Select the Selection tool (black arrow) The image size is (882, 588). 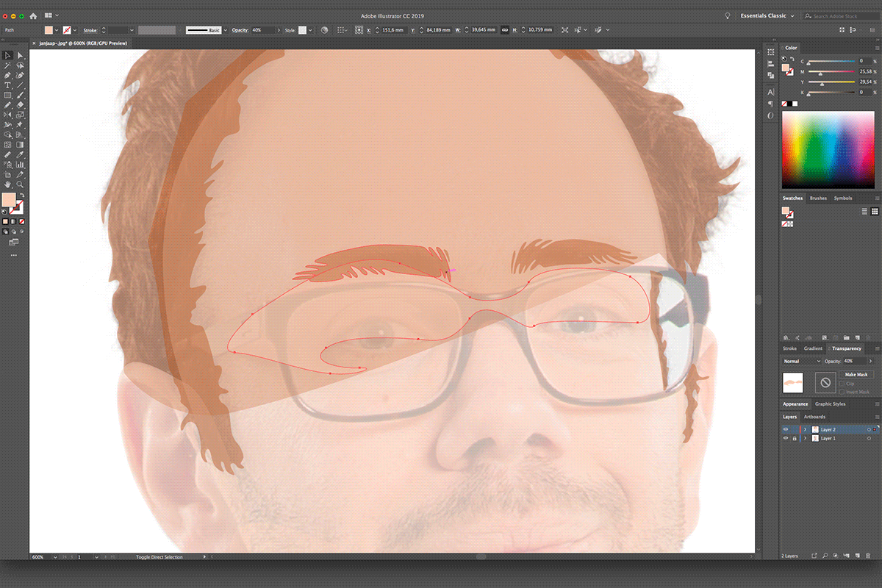[x=7, y=55]
